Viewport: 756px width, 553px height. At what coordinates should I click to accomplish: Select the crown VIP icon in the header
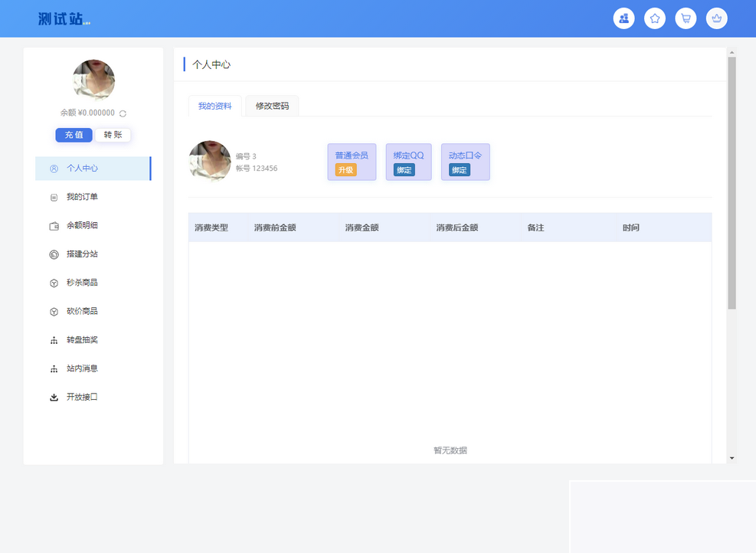click(x=716, y=18)
